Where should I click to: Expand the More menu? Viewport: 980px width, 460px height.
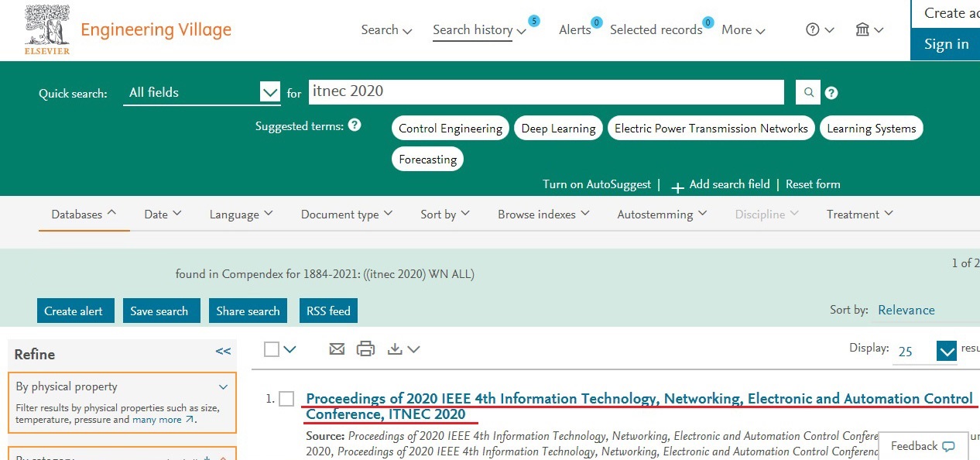pos(743,30)
